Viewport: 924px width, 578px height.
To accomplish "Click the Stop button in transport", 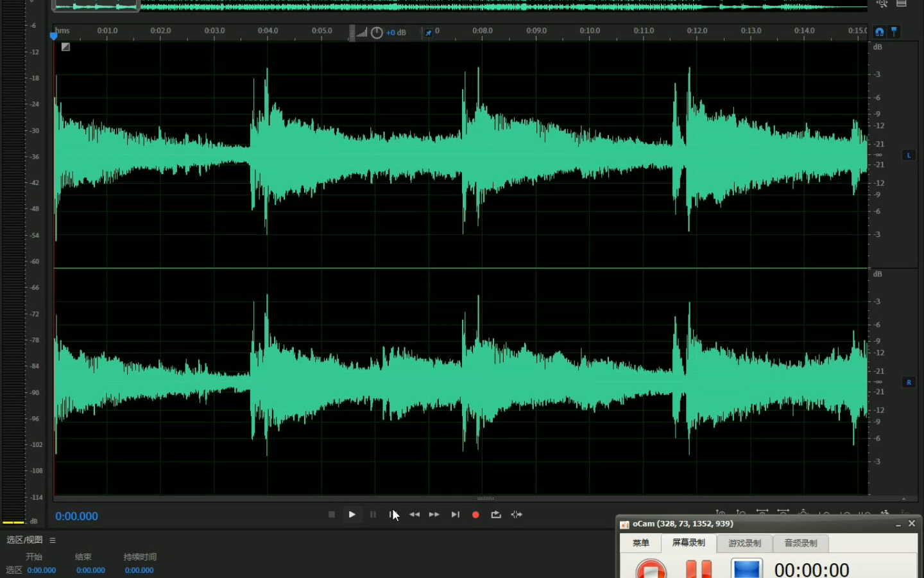I will point(331,514).
